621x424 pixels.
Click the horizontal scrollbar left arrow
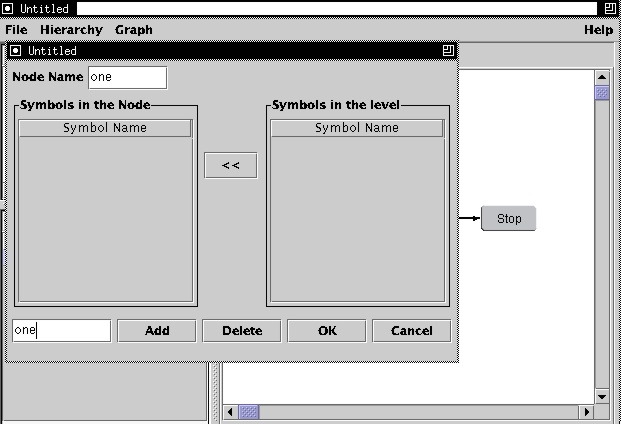(230, 412)
